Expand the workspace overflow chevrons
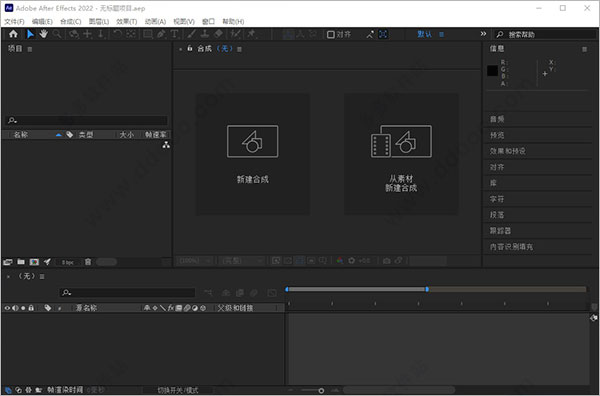The image size is (600, 396). point(483,34)
